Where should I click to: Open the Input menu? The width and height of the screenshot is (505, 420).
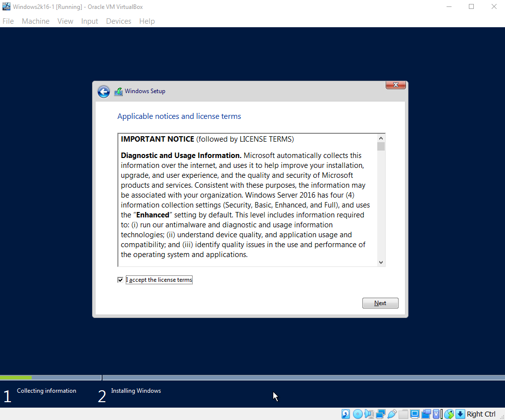pyautogui.click(x=89, y=21)
